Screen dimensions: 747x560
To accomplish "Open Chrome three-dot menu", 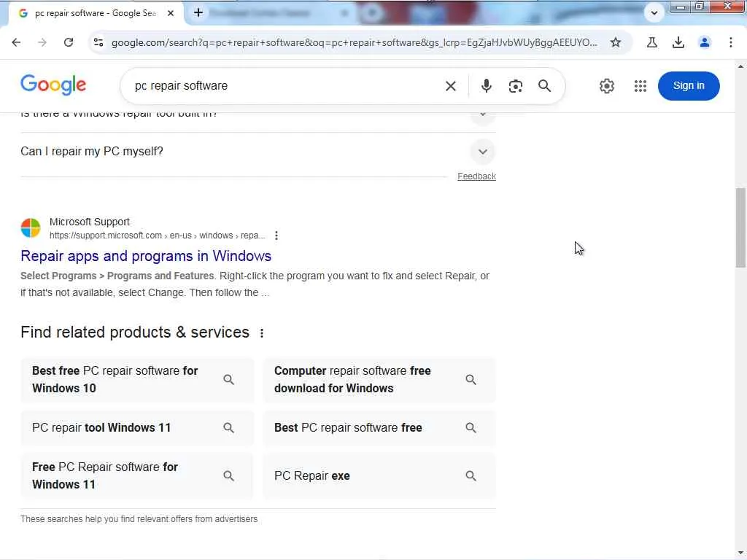I will point(731,42).
